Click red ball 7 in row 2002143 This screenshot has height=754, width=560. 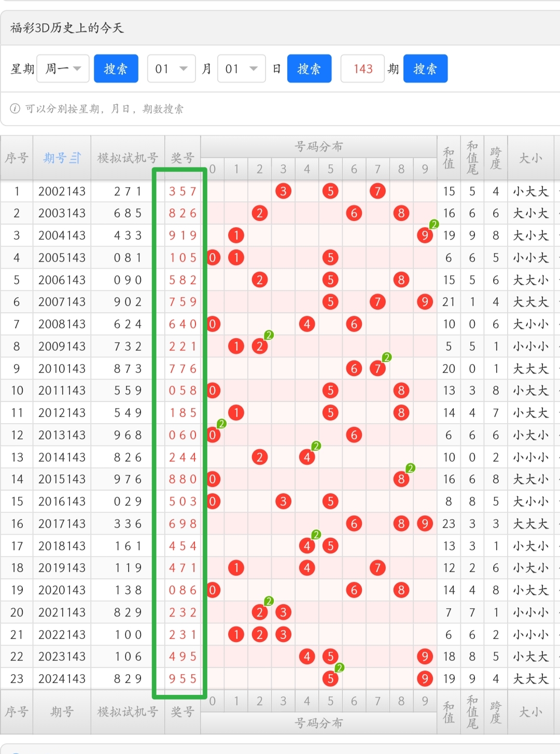coord(377,191)
